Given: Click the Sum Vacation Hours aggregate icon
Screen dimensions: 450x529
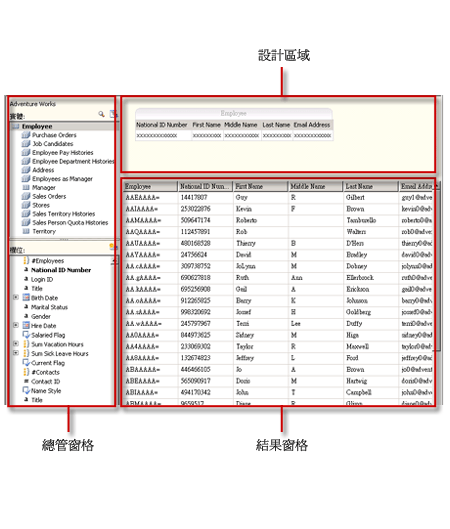Looking at the screenshot, I should (x=26, y=344).
